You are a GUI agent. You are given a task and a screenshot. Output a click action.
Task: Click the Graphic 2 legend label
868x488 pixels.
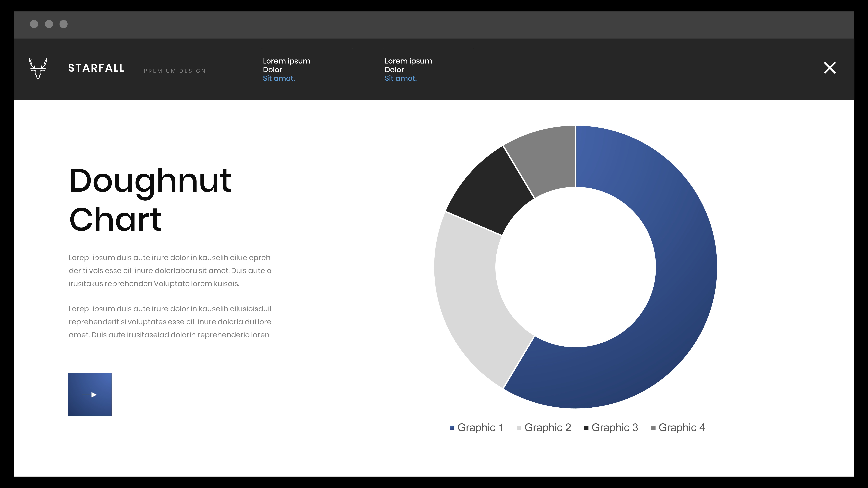(548, 427)
